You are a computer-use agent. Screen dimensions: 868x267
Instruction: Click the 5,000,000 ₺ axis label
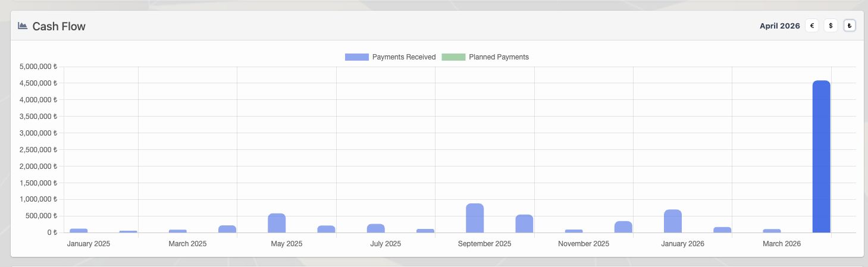coord(39,67)
